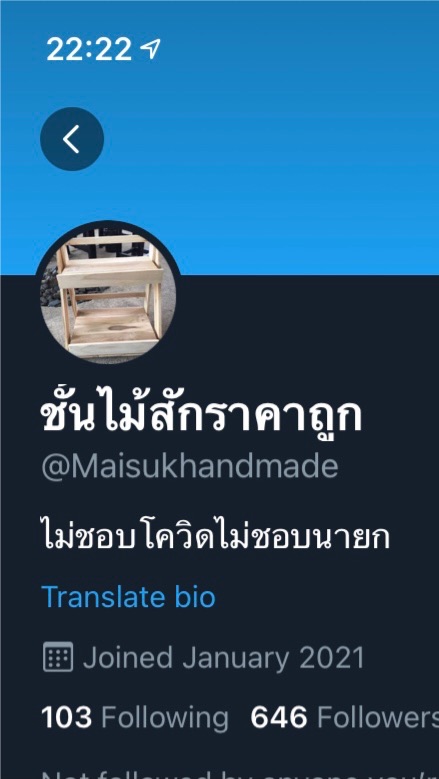Screen dimensions: 439x779
Task: Tap the display name ชั้นไม้สักราคาถูก
Action: (201, 416)
